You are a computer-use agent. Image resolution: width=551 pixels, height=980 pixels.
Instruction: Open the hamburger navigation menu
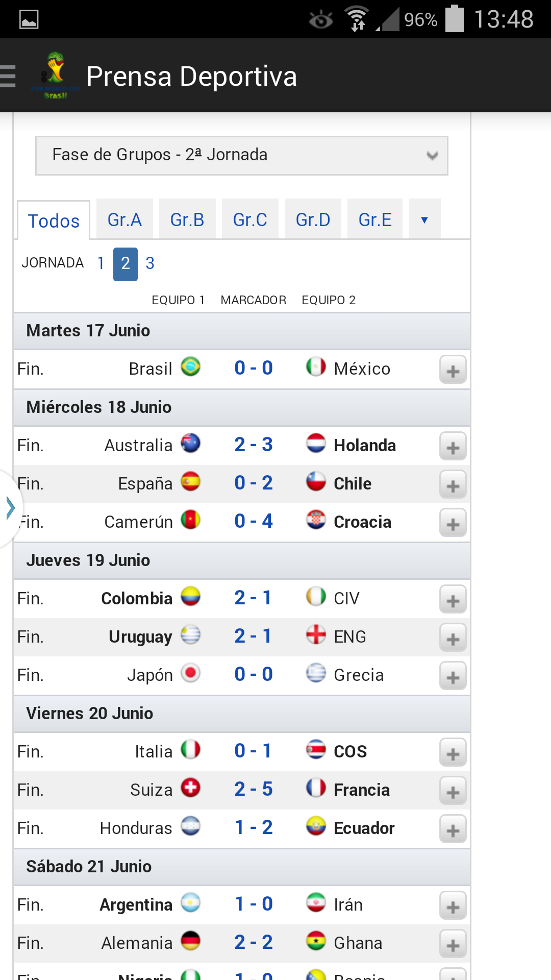[8, 76]
